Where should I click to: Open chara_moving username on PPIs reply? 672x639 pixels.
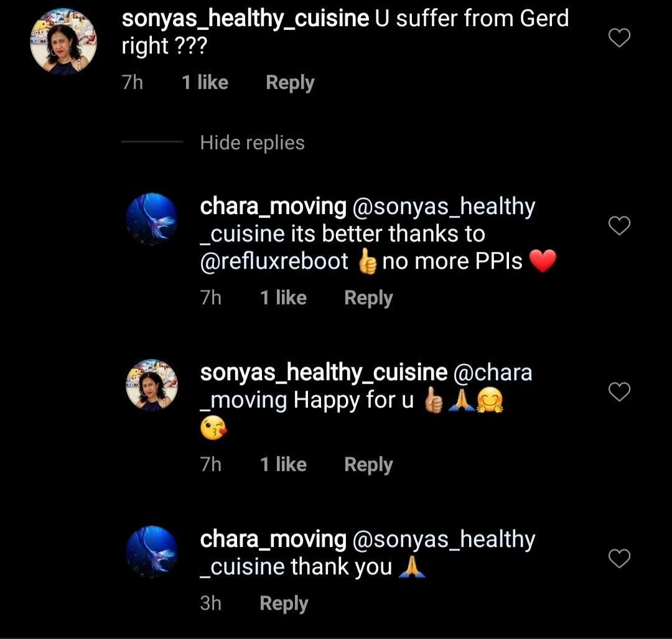[x=273, y=207]
